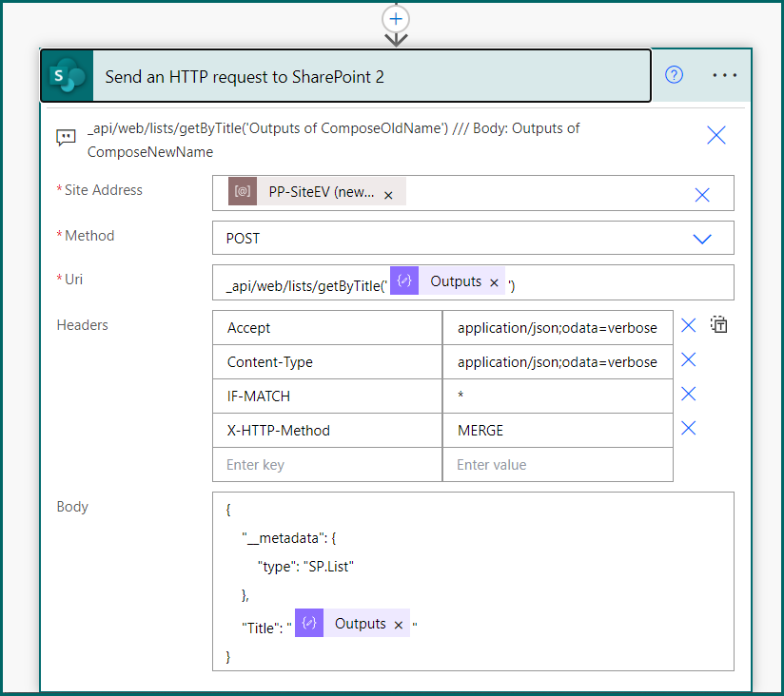
Task: Dismiss the comment note with X
Action: [x=716, y=135]
